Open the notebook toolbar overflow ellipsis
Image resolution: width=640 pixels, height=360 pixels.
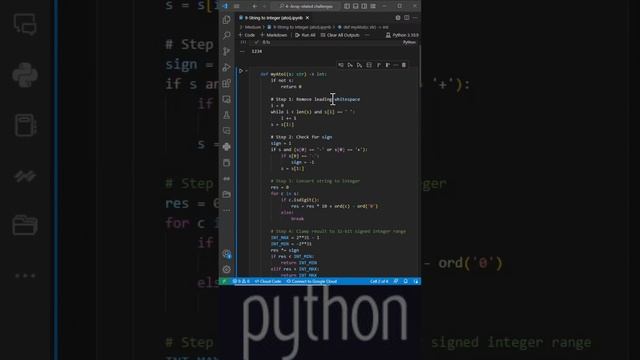tap(367, 35)
